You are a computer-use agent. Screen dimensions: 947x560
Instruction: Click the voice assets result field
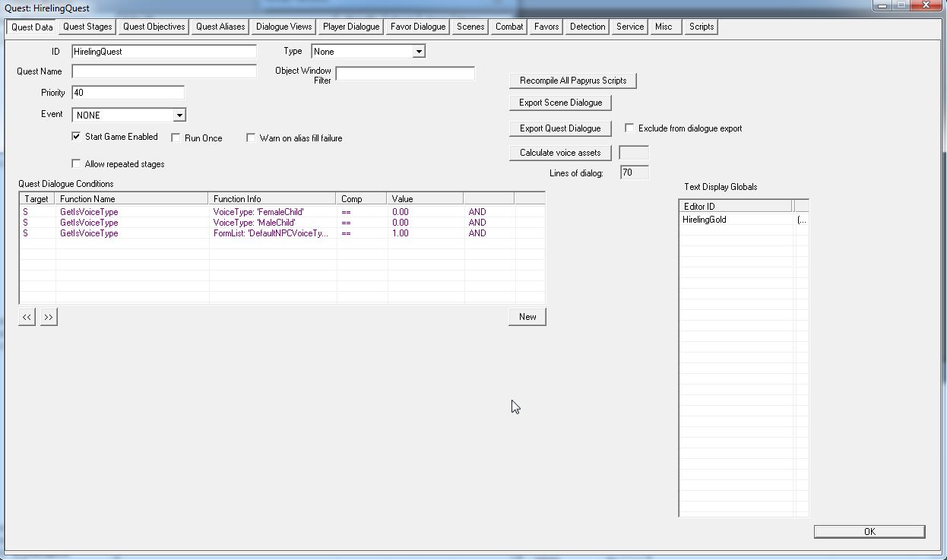coord(635,153)
